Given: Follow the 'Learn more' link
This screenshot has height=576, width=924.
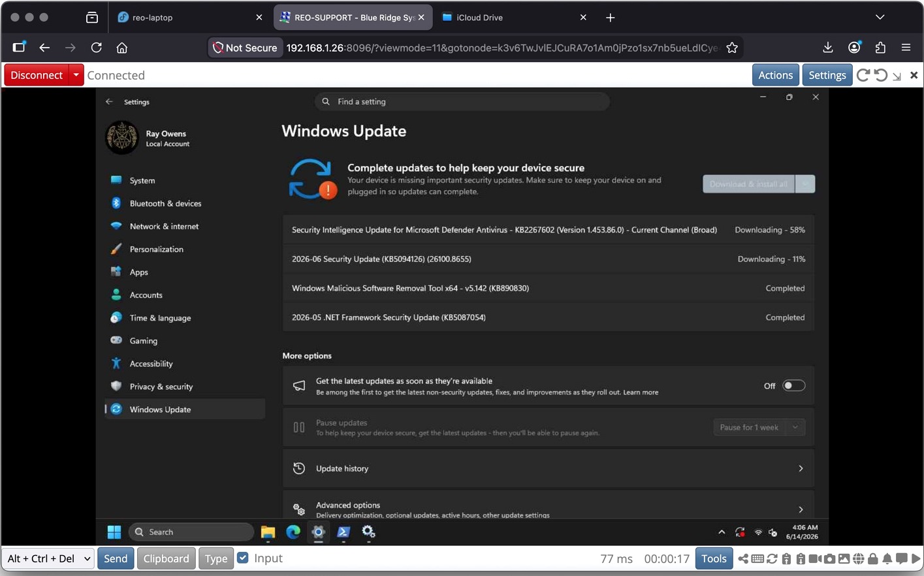Looking at the screenshot, I should [641, 392].
